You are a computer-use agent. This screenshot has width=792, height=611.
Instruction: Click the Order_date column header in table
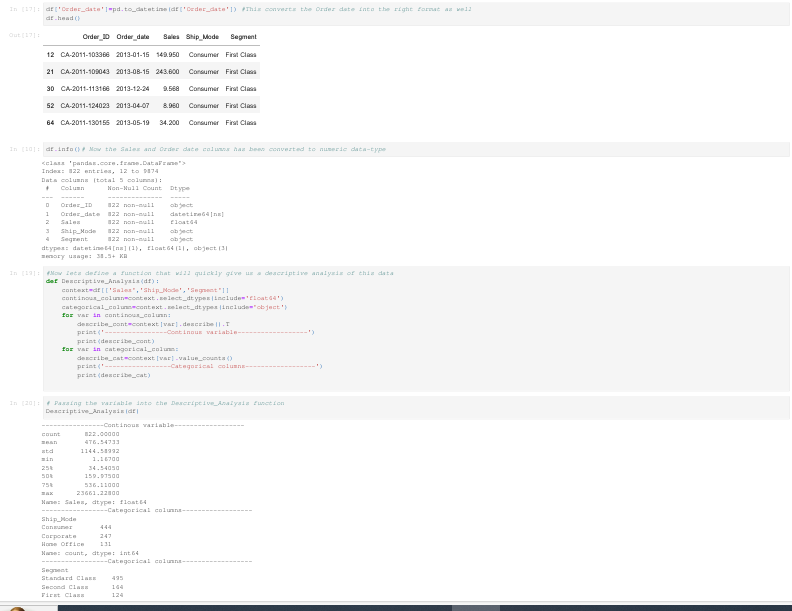[x=133, y=37]
